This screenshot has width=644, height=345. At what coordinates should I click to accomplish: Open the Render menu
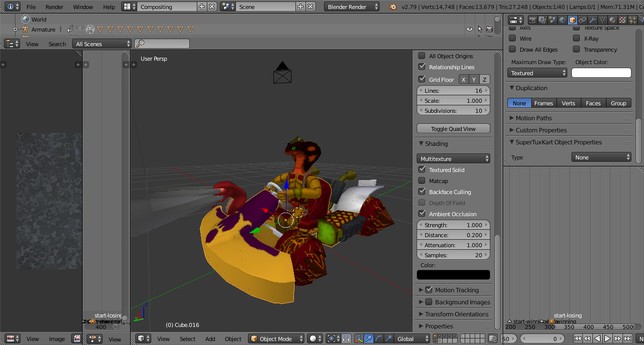pos(54,7)
